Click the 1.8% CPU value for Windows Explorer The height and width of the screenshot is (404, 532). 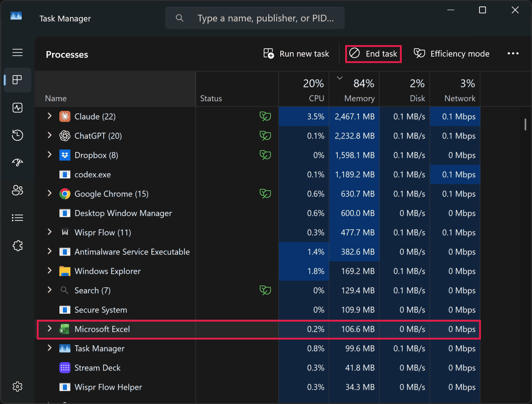(x=316, y=271)
